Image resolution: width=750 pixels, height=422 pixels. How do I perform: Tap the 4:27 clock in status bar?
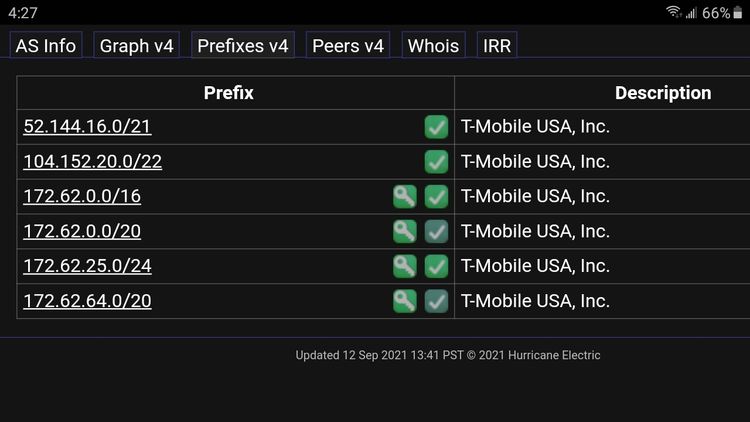[x=22, y=13]
